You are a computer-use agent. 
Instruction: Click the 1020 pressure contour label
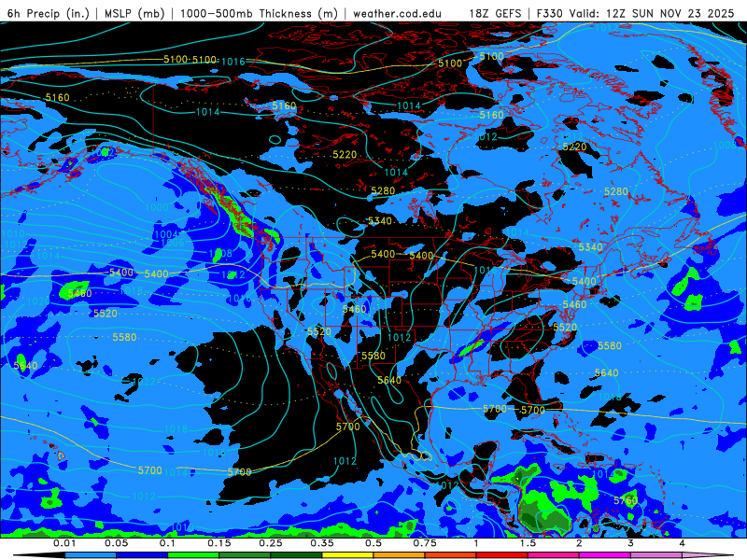tap(37, 301)
